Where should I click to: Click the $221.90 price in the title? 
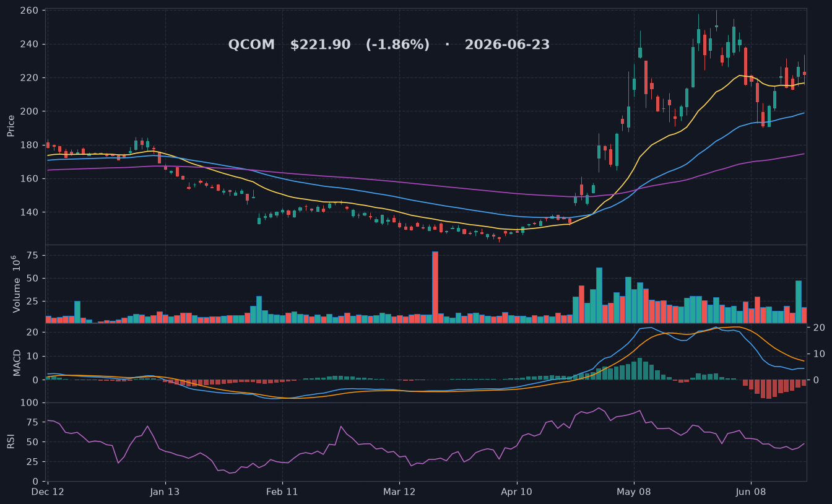320,45
